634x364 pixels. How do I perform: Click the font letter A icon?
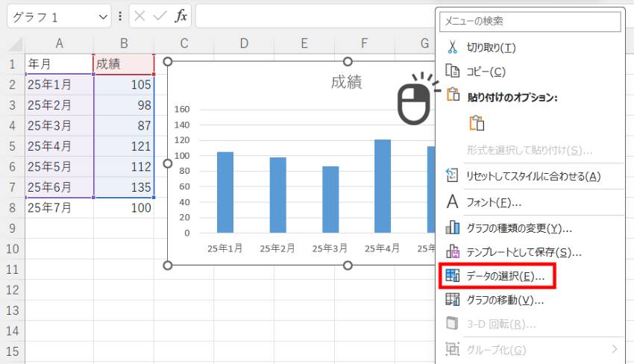click(x=453, y=201)
